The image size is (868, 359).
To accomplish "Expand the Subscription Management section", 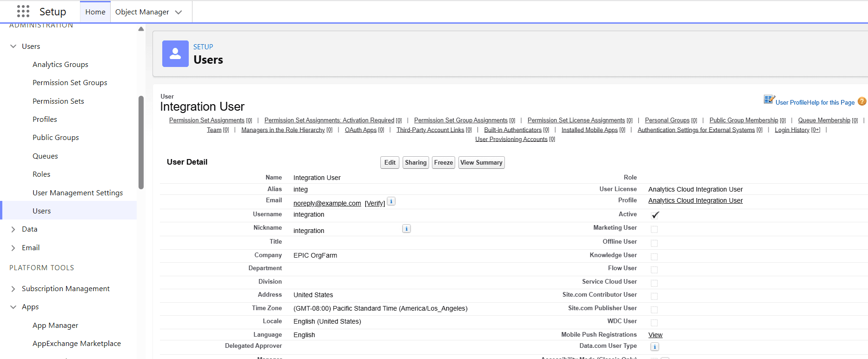I will click(x=13, y=289).
